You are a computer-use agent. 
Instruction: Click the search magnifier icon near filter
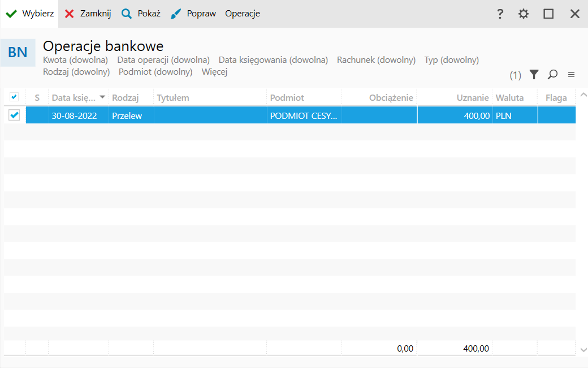click(x=552, y=74)
